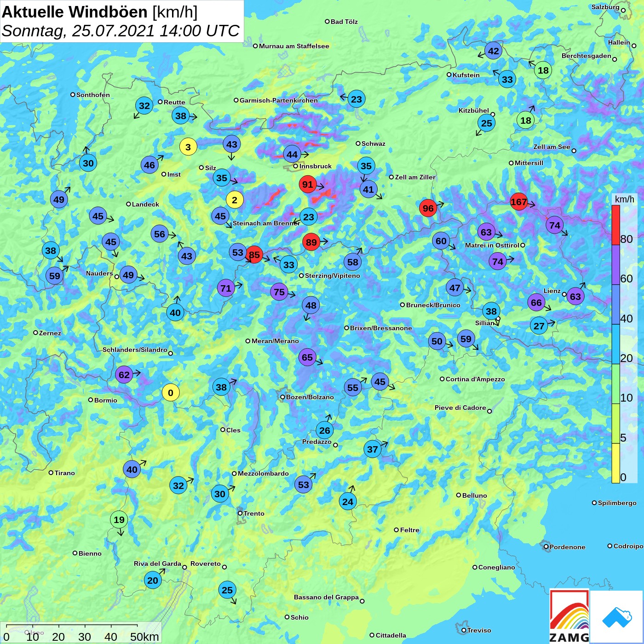Click the '50km' scale bar label
Screen dimensions: 644x644
click(144, 637)
